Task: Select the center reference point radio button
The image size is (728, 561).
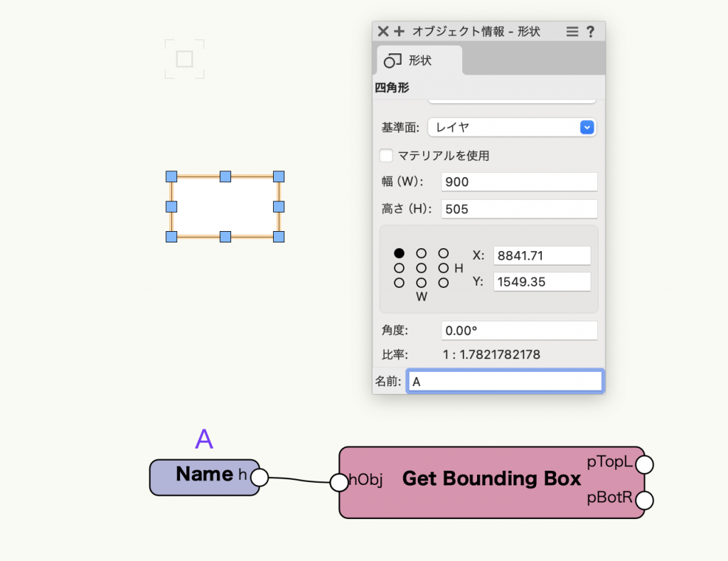Action: [420, 268]
